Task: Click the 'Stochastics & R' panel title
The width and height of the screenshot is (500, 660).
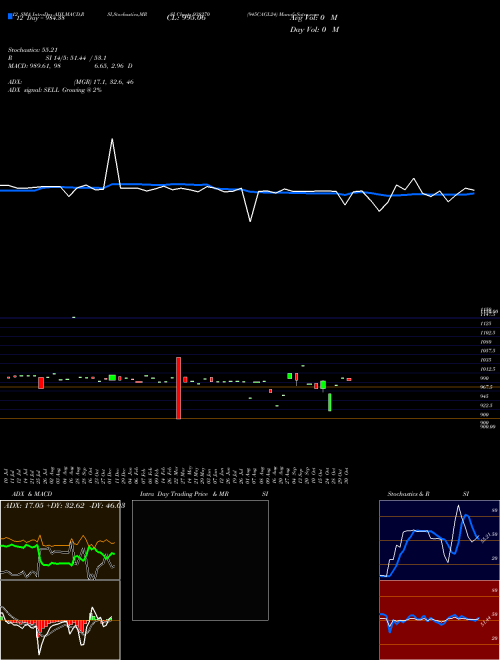Action: [408, 494]
